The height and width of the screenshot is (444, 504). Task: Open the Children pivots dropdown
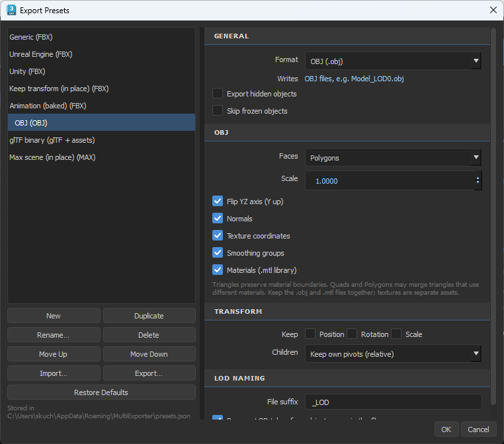(x=393, y=353)
